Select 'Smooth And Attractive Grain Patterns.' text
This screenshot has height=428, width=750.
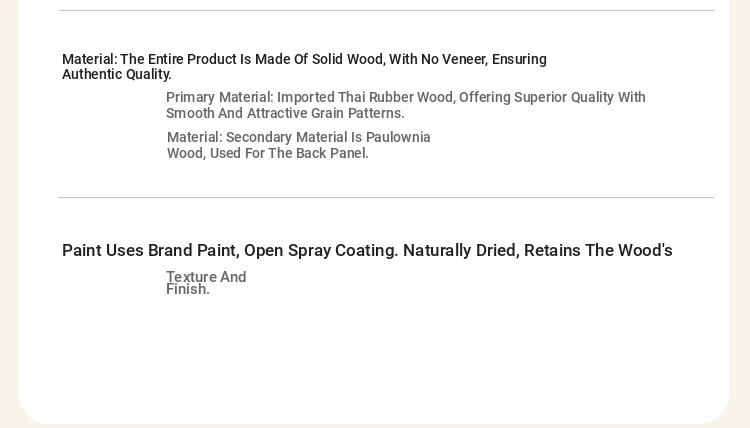(285, 113)
